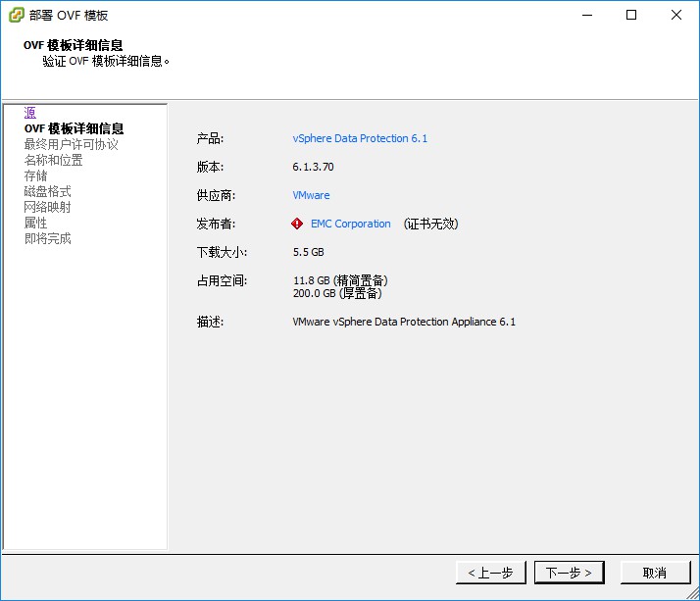This screenshot has width=700, height=601.
Task: Cancel the wizard with 取消
Action: pyautogui.click(x=655, y=573)
